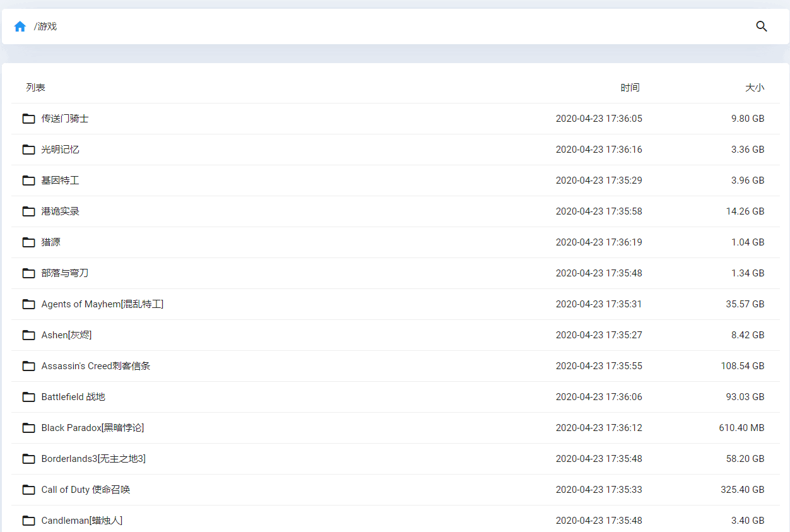Click timestamp 2020-04-23 17:36:19
This screenshot has width=790, height=532.
click(599, 242)
